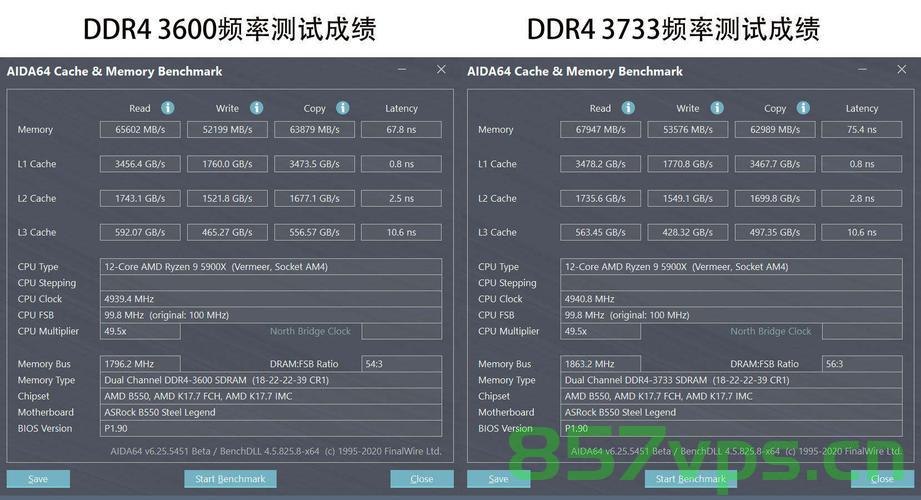Click Memory Bus field showing 1796.2 MHz
This screenshot has height=500, width=921.
[140, 364]
